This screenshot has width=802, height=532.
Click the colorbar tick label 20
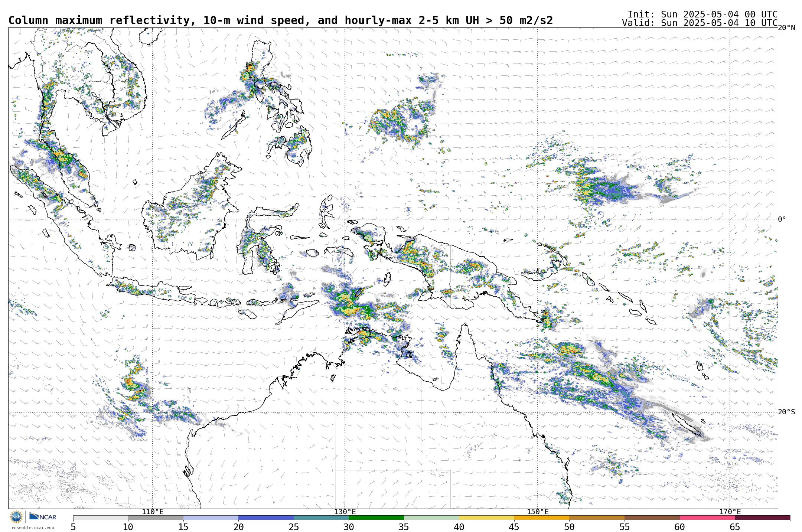click(238, 527)
